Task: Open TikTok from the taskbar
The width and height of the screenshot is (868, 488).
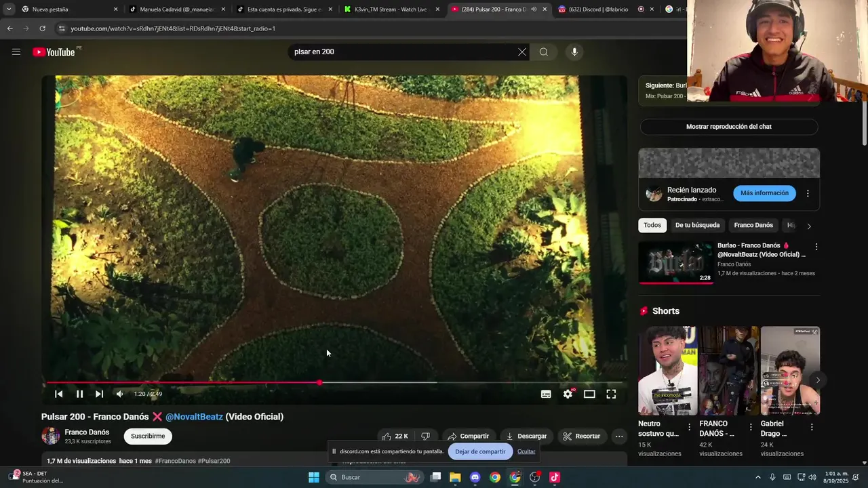Action: pyautogui.click(x=555, y=477)
